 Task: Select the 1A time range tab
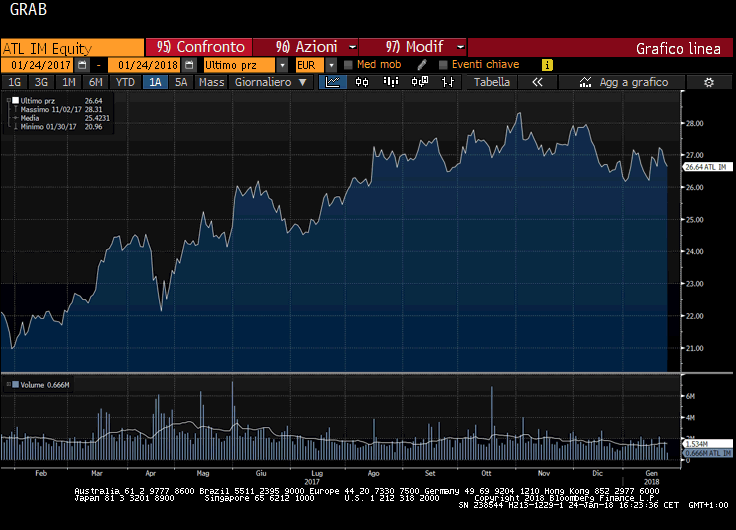tap(155, 82)
